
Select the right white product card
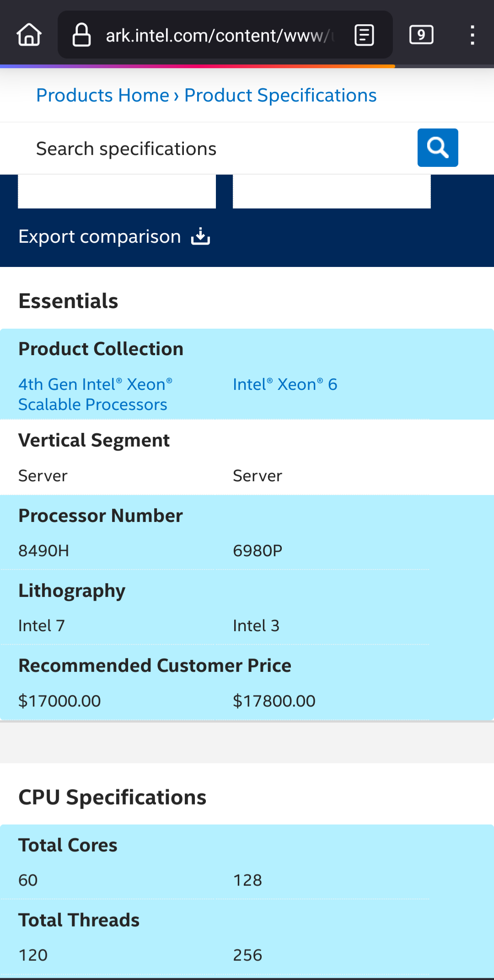[332, 192]
